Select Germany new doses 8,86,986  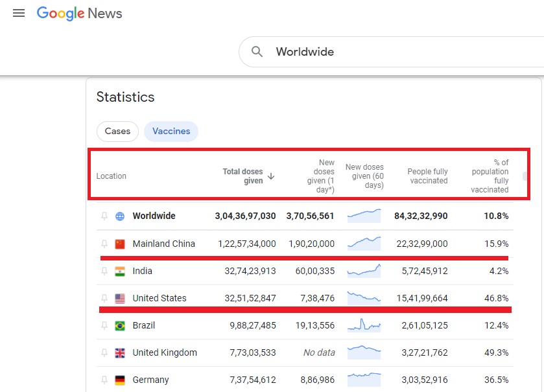click(318, 380)
